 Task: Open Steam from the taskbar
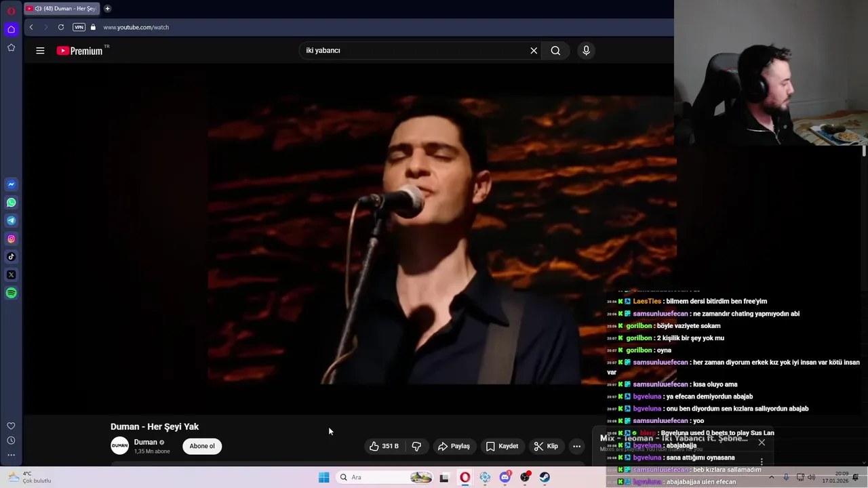[x=545, y=477]
